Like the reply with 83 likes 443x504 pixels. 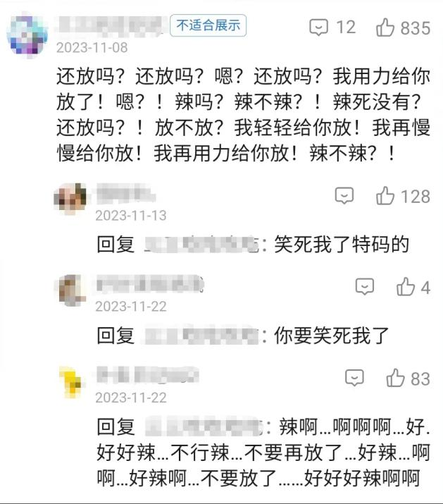(395, 378)
